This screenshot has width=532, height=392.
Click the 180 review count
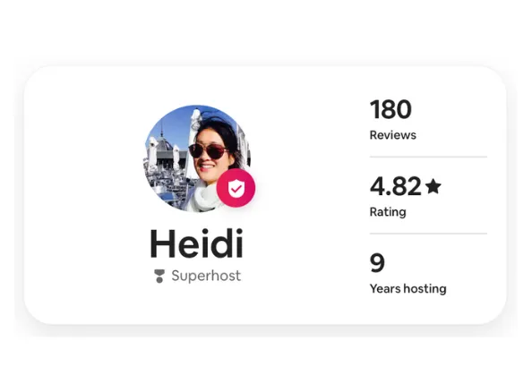coord(390,109)
